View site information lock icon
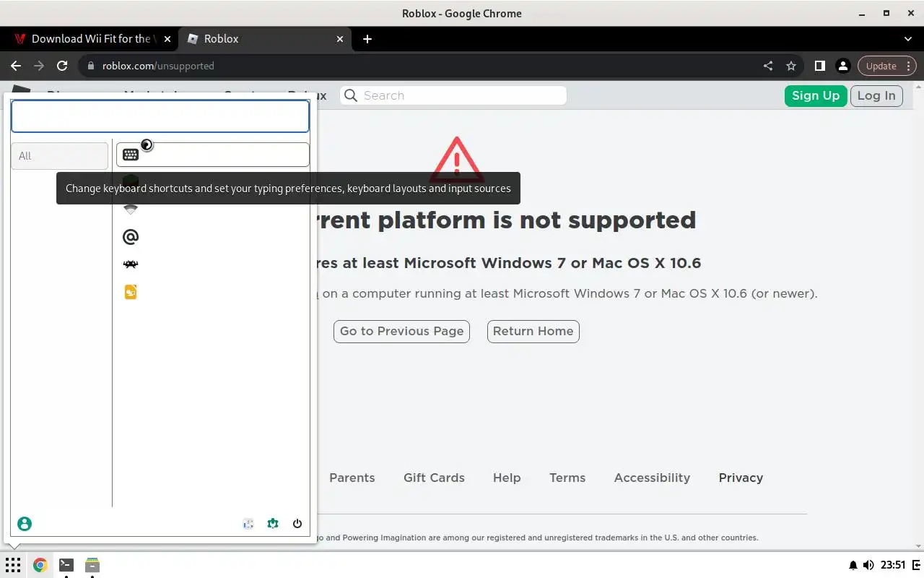 [x=91, y=66]
